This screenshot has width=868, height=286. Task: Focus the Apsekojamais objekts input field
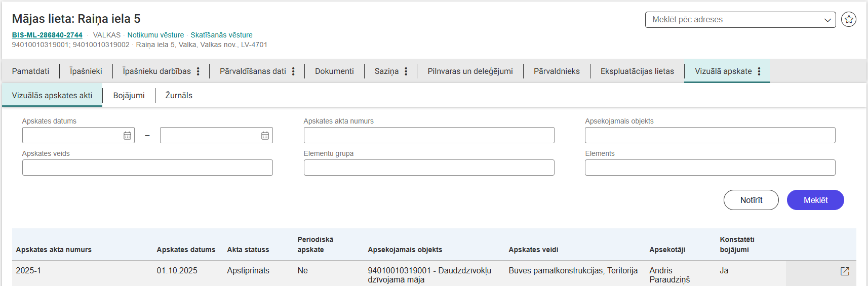coord(709,135)
